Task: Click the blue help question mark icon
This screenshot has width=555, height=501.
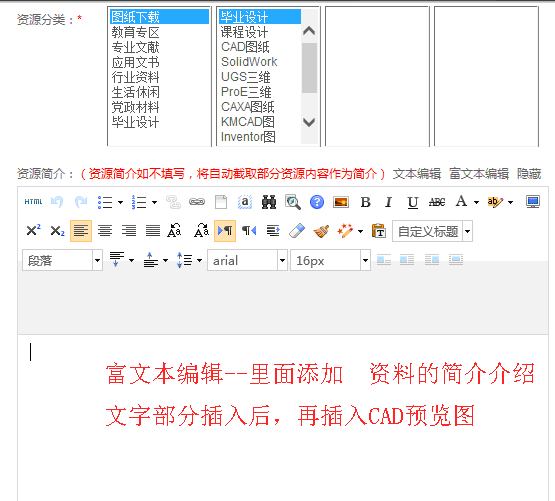Action: pyautogui.click(x=317, y=202)
